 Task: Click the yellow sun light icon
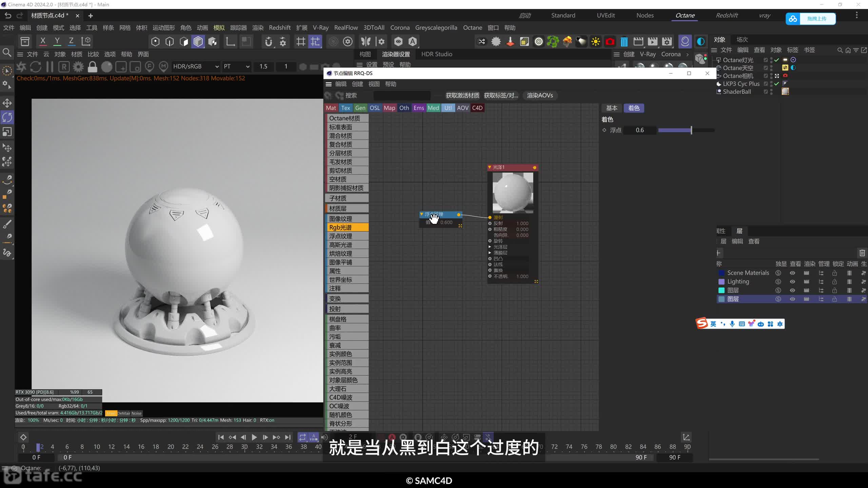point(596,42)
